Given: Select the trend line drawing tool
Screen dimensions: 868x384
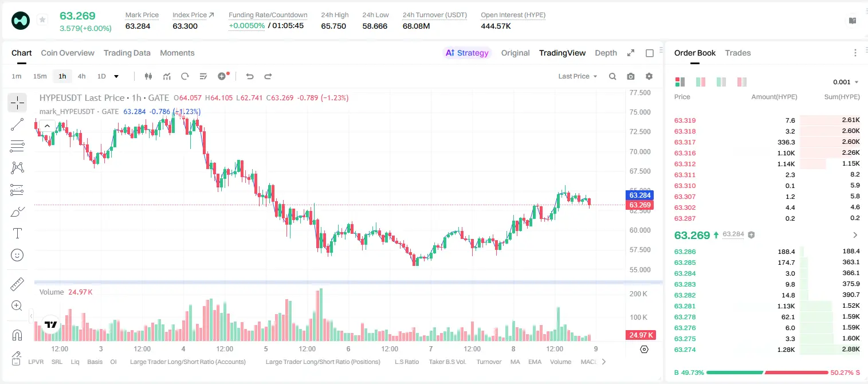Looking at the screenshot, I should [17, 124].
